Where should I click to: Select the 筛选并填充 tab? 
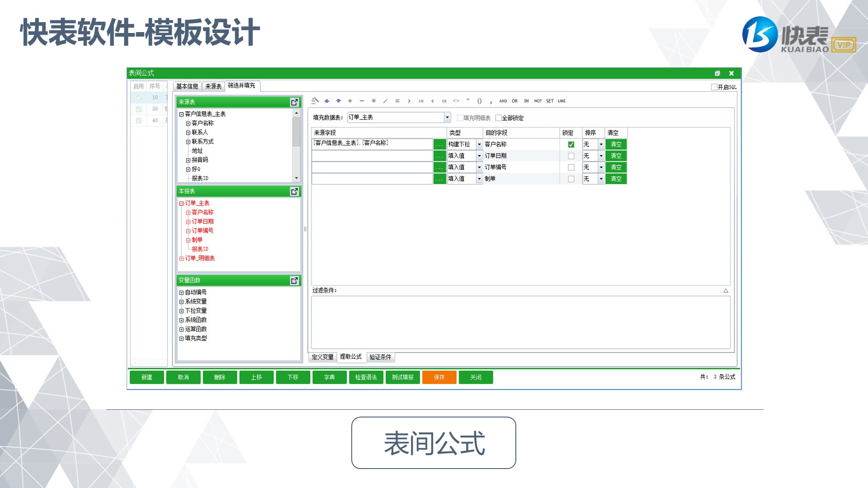pos(241,85)
